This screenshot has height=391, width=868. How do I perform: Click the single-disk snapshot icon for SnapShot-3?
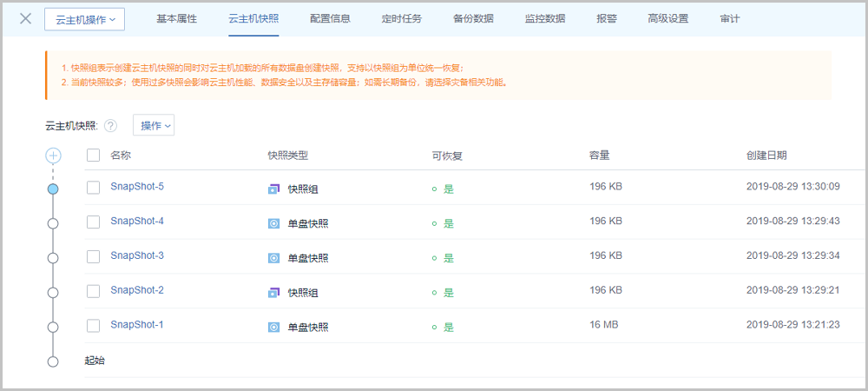point(273,258)
